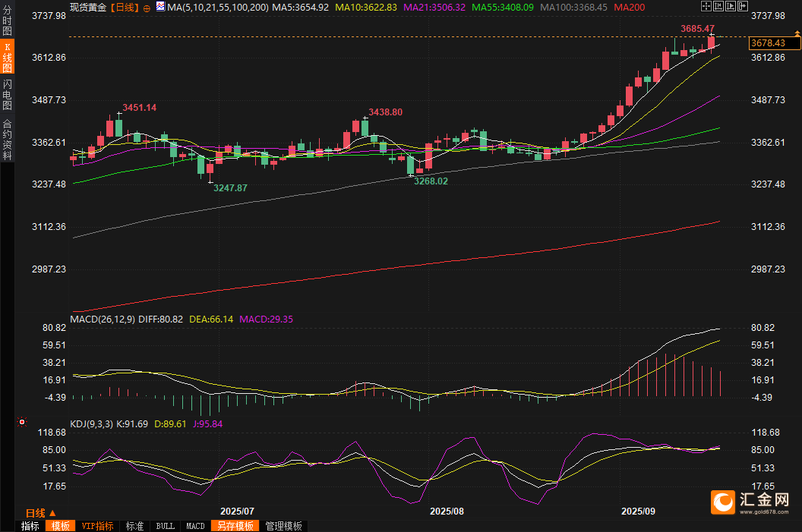Click the 现货黄金 instrument title

[x=88, y=7]
